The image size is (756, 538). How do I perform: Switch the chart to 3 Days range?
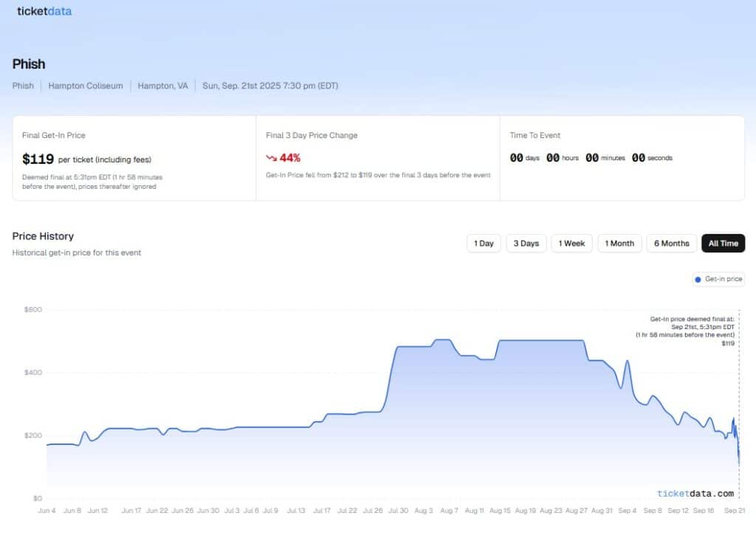(x=526, y=244)
